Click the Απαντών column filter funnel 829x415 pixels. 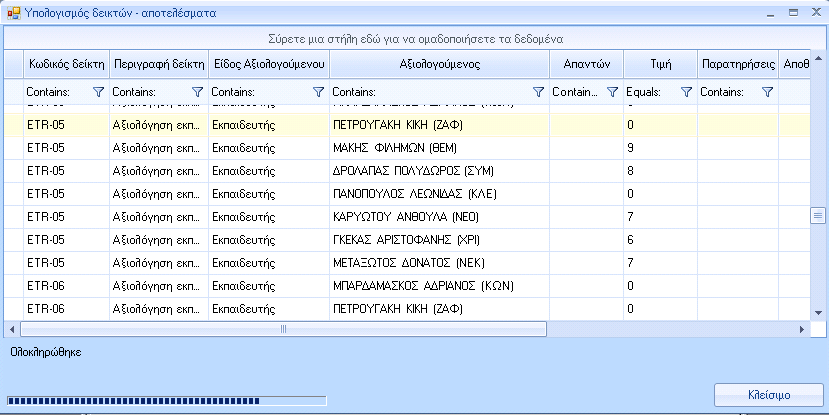coord(612,92)
